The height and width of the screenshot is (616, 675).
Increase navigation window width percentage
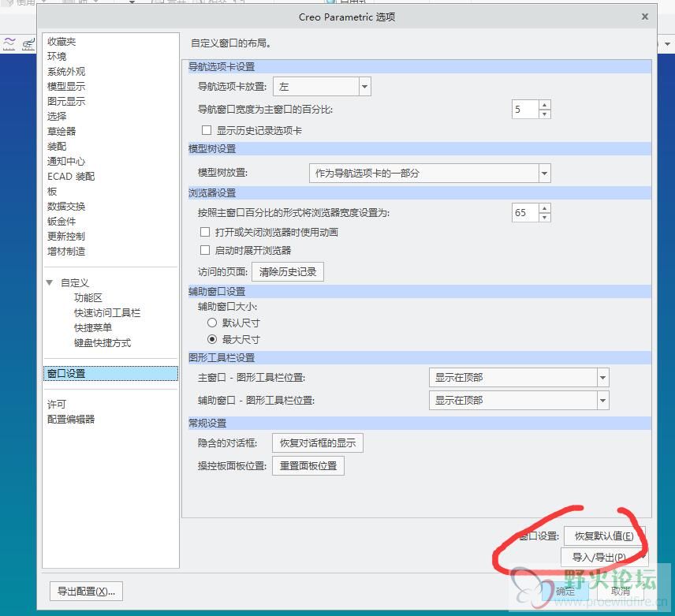click(x=545, y=105)
